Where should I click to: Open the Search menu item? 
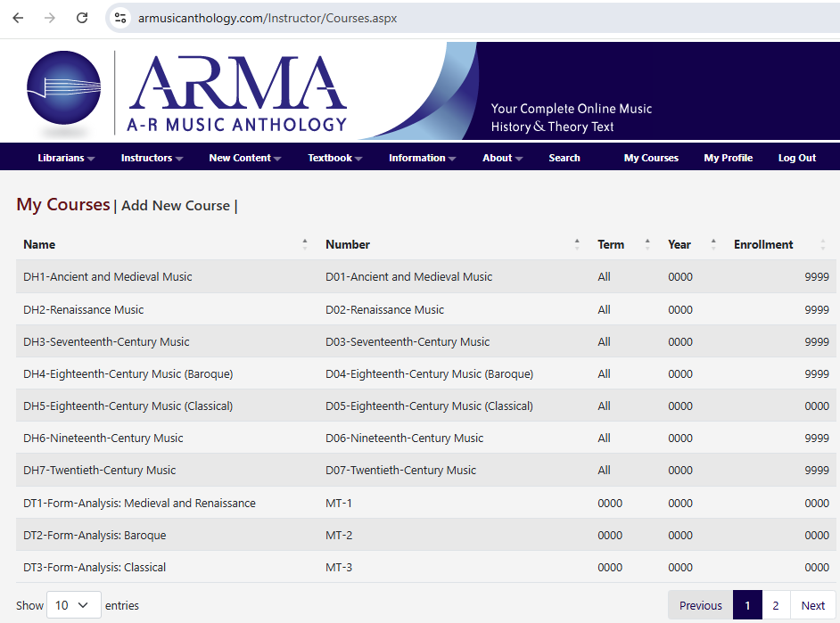pos(564,158)
